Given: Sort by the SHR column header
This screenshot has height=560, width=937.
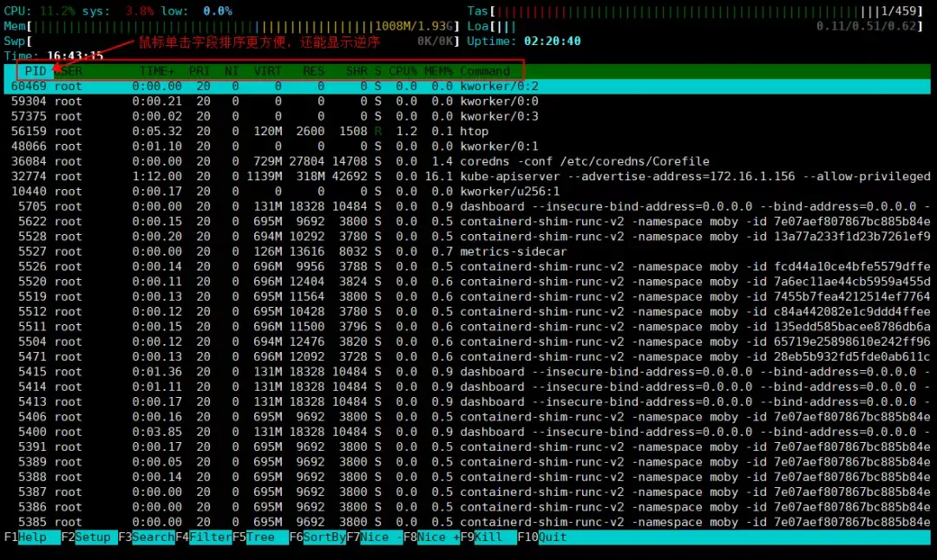Looking at the screenshot, I should pos(357,71).
